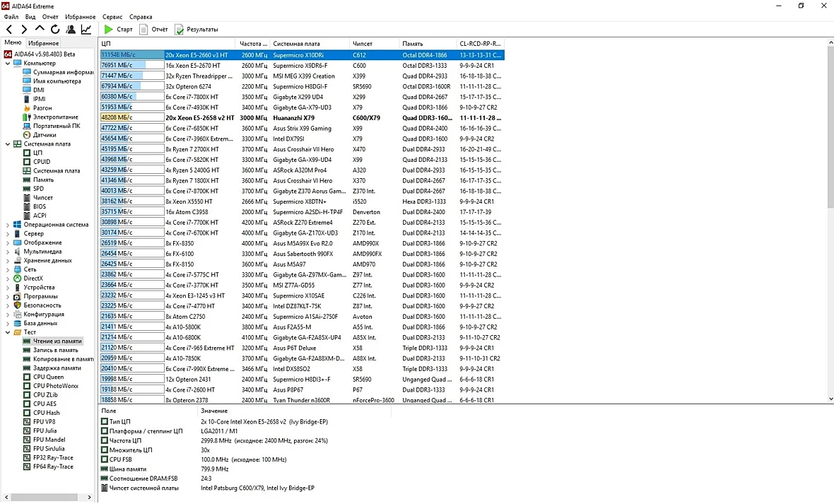Click the up arrow navigation icon
The height and width of the screenshot is (504, 834).
point(40,28)
